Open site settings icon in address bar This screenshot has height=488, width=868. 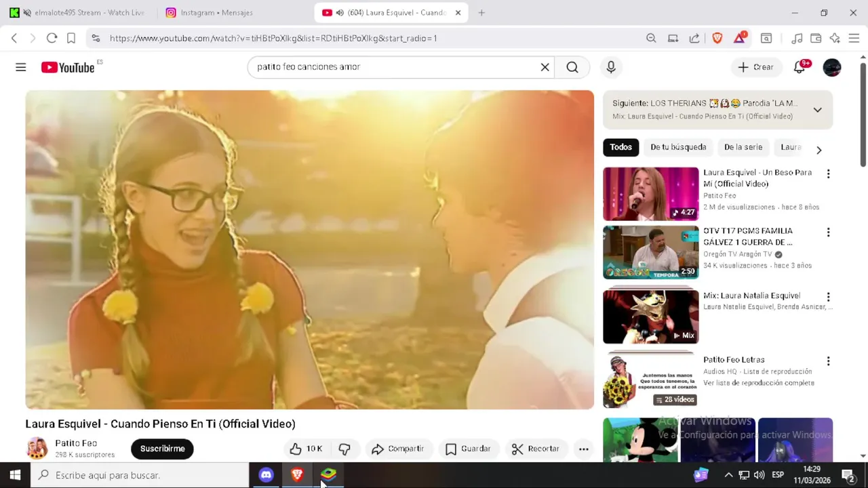click(x=96, y=38)
